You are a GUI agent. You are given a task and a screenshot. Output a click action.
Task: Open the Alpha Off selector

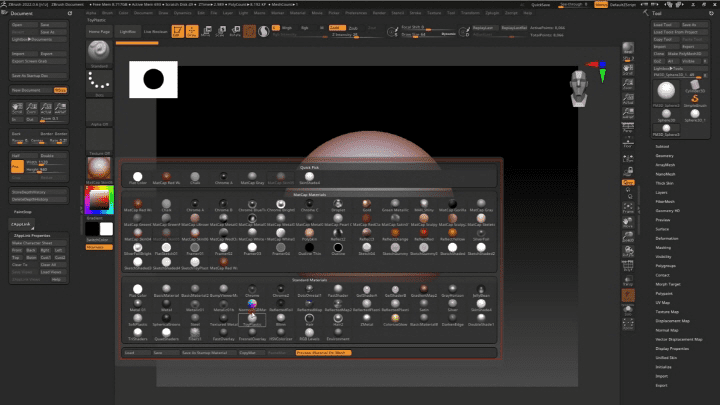[x=99, y=111]
